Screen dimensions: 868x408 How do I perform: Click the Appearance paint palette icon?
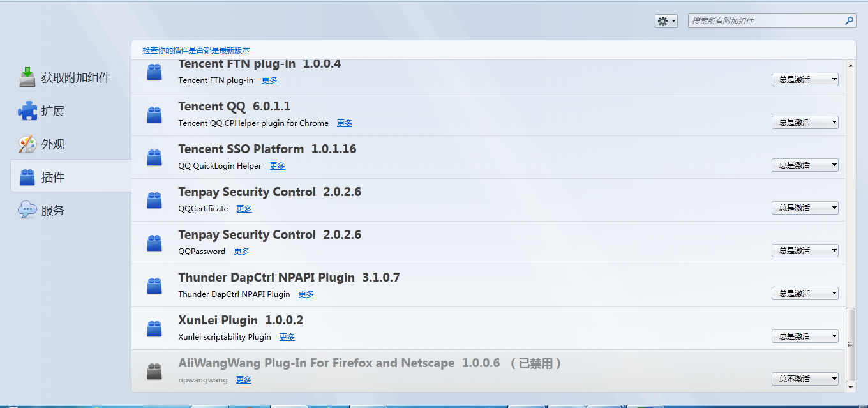(27, 144)
